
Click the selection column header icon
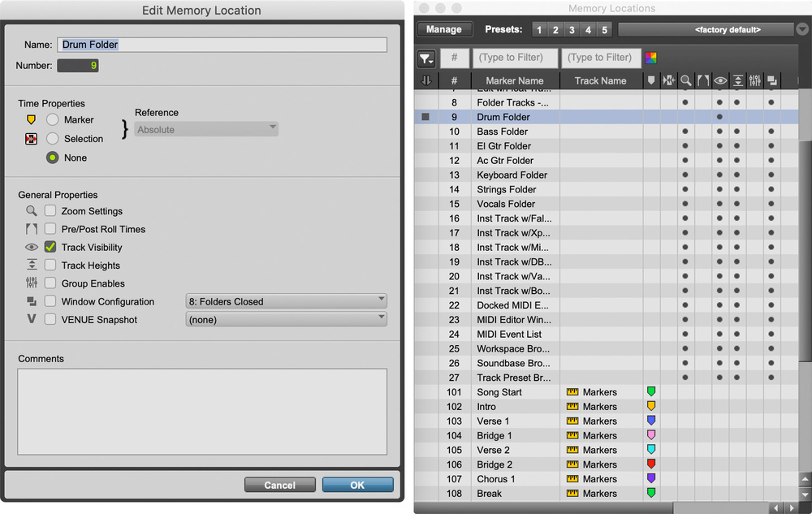(x=669, y=80)
